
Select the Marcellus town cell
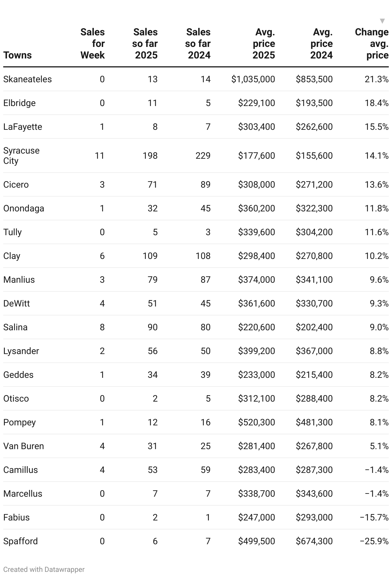[x=23, y=494]
